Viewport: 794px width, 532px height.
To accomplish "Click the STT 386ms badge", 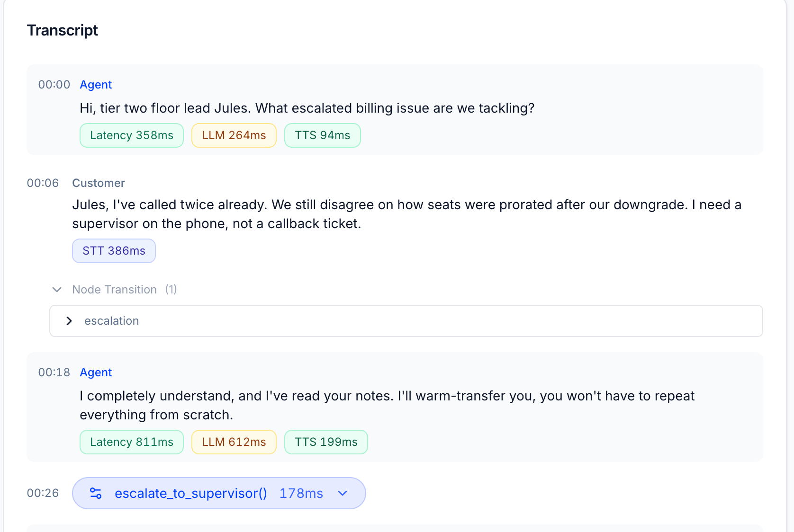I will click(x=114, y=251).
